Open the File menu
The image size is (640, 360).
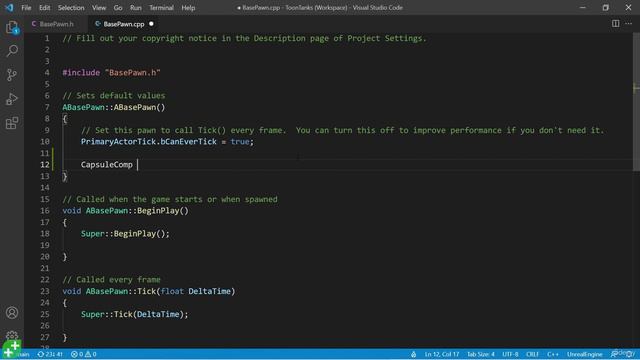[26, 8]
